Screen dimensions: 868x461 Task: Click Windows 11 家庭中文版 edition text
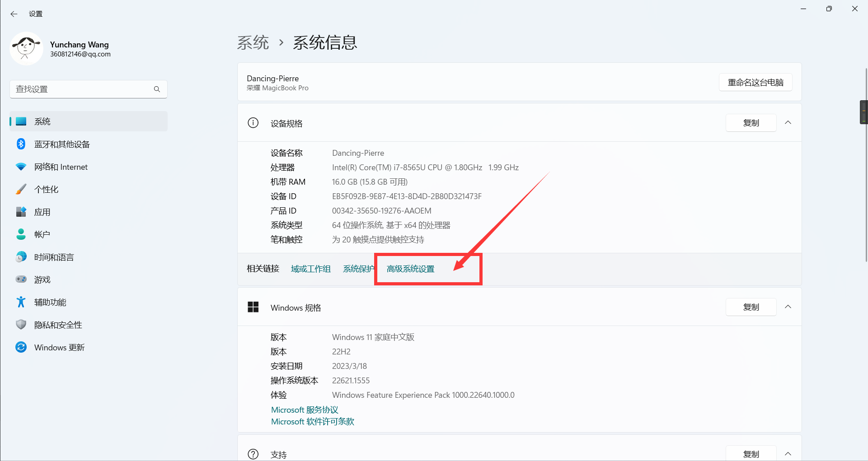373,337
